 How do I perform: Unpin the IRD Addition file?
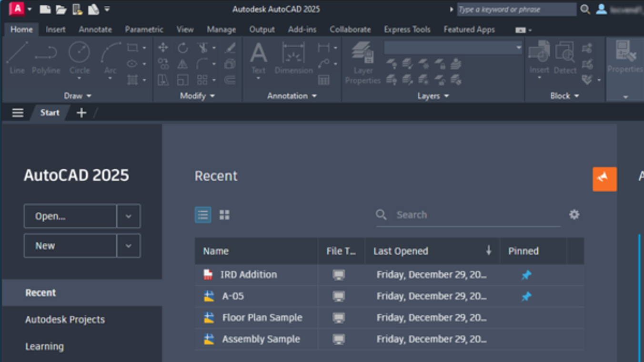click(526, 275)
